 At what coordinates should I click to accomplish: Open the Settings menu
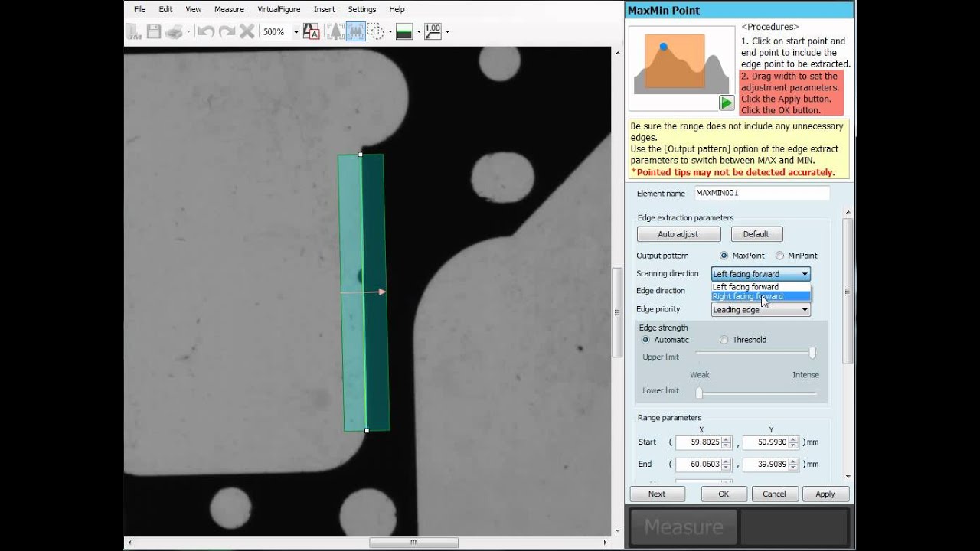click(x=361, y=9)
